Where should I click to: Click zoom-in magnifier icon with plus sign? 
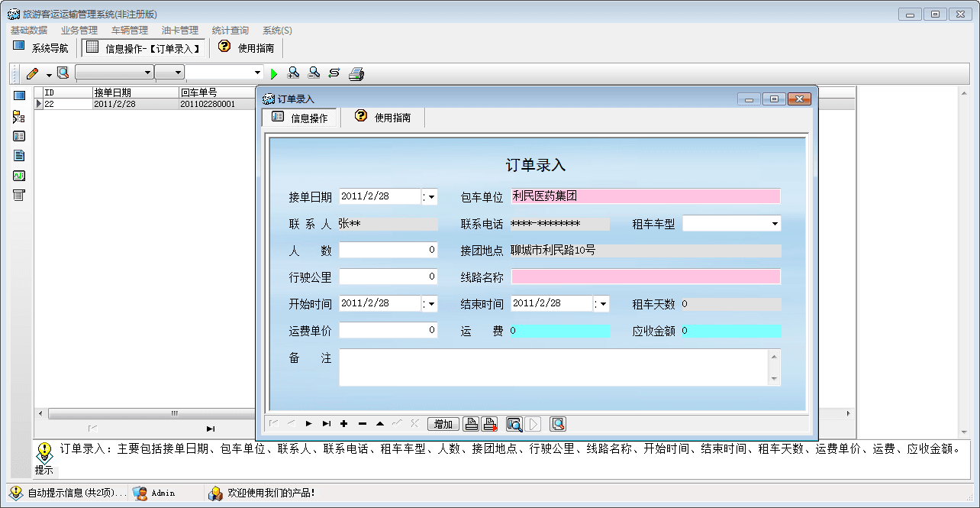(x=293, y=73)
